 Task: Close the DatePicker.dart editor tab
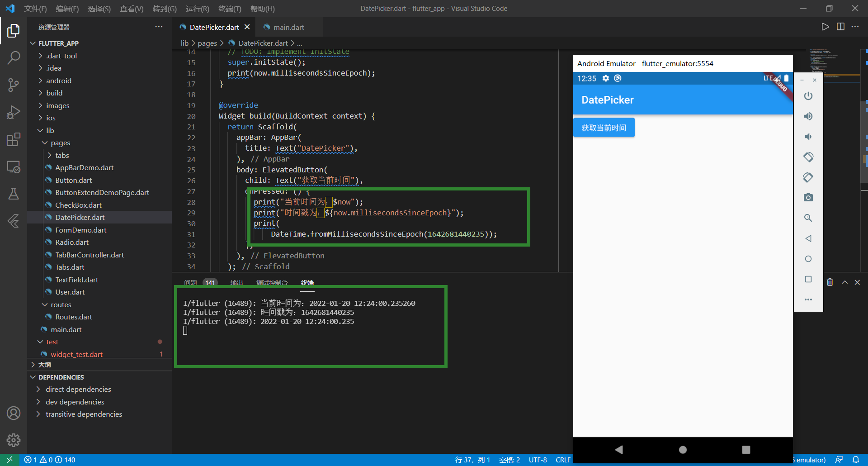click(x=247, y=27)
